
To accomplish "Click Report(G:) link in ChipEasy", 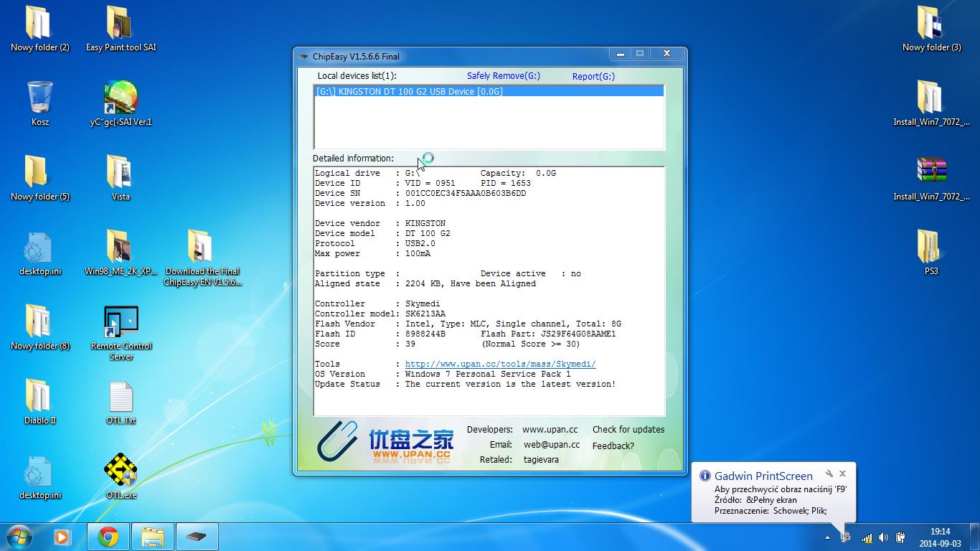I will pyautogui.click(x=593, y=76).
